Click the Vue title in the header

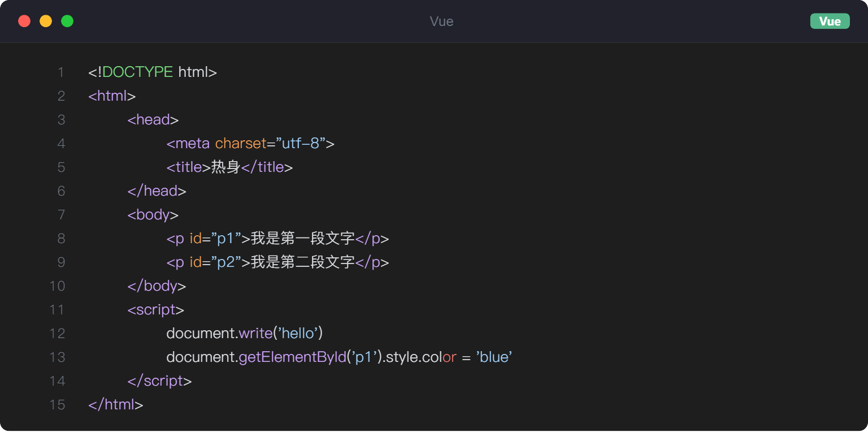click(441, 21)
